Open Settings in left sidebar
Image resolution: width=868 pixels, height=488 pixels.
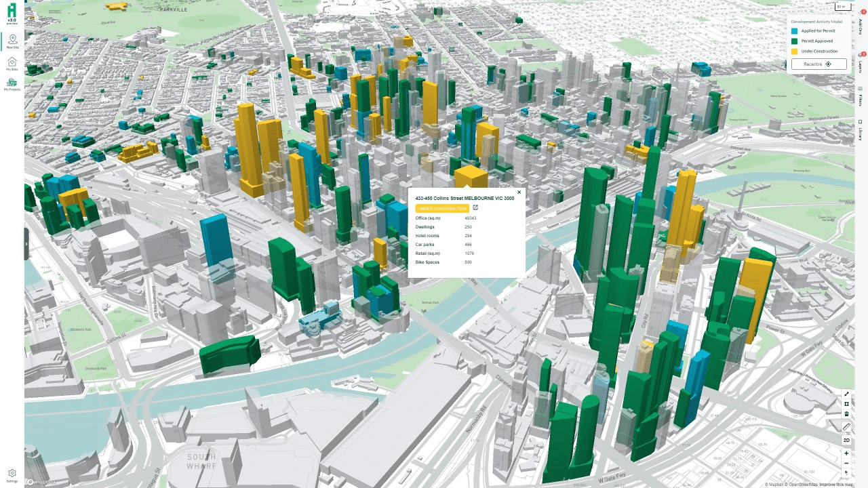tap(12, 474)
